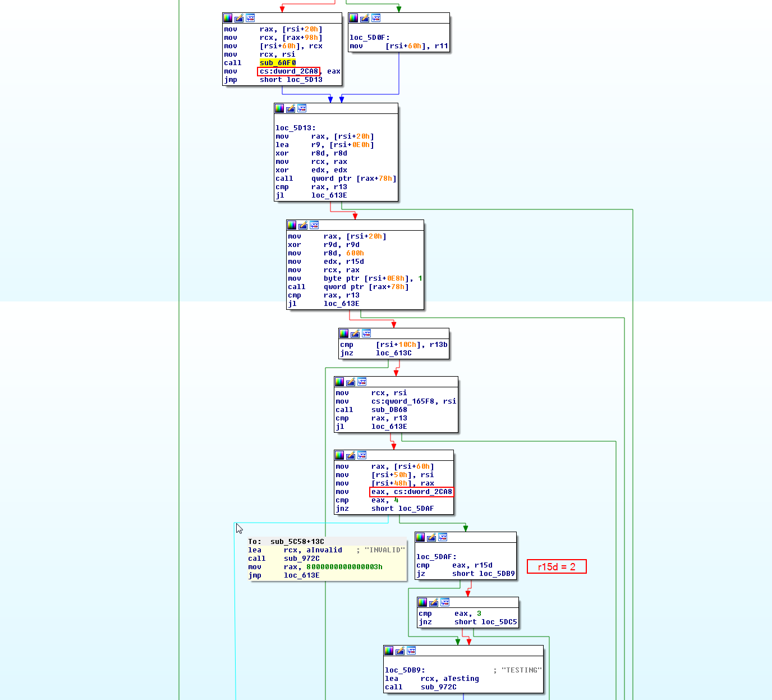Click the node color icon on the loc_5DAF block
Screen dimensions: 772x700
point(420,537)
